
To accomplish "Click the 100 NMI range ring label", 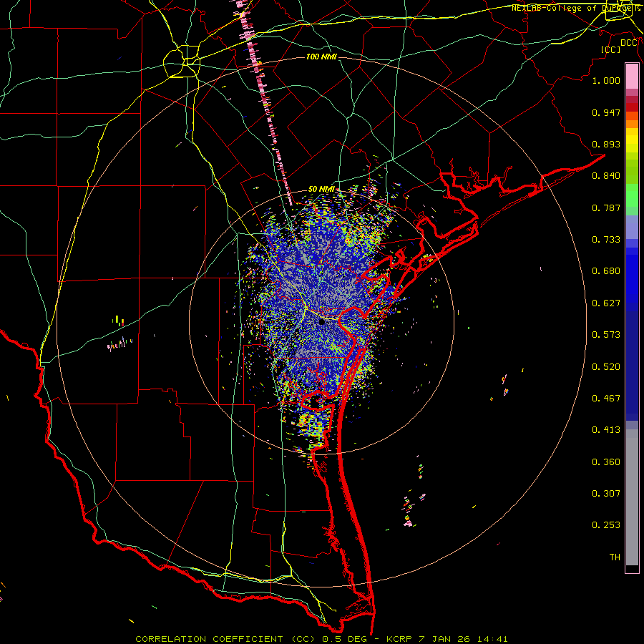I will tap(321, 57).
